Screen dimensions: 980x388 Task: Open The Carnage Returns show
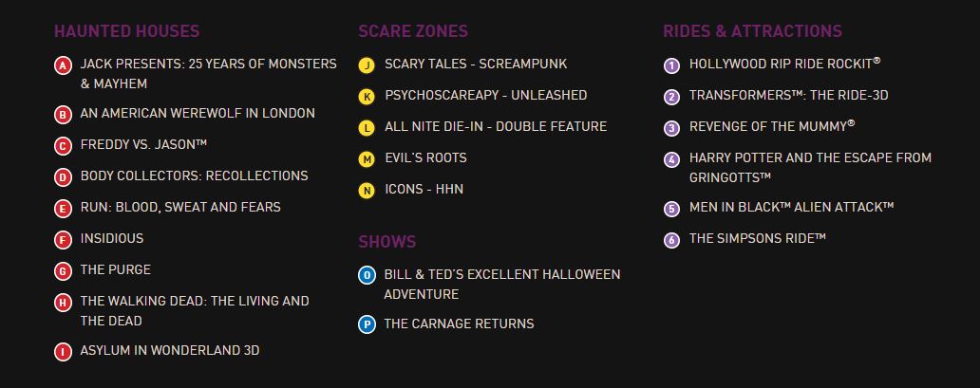point(460,323)
